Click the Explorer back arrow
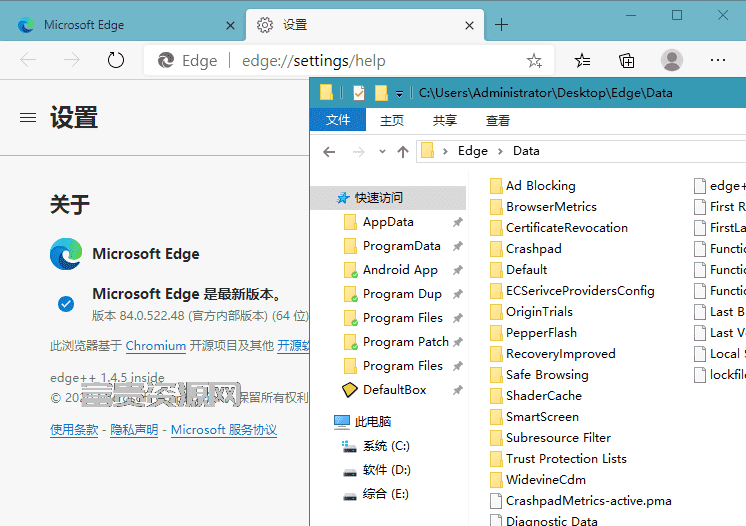The image size is (746, 526). [329, 152]
